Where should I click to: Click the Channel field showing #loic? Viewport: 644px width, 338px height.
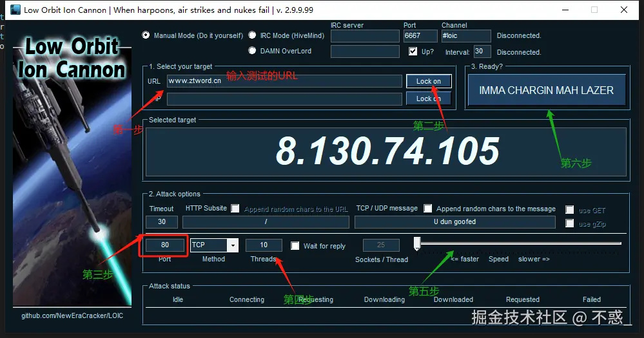(x=466, y=35)
